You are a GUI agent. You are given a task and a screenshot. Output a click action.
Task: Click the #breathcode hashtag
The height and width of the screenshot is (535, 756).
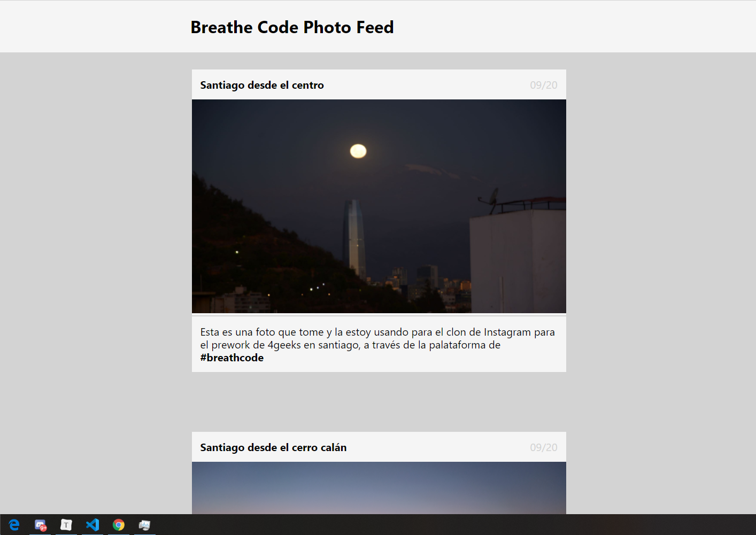point(232,358)
